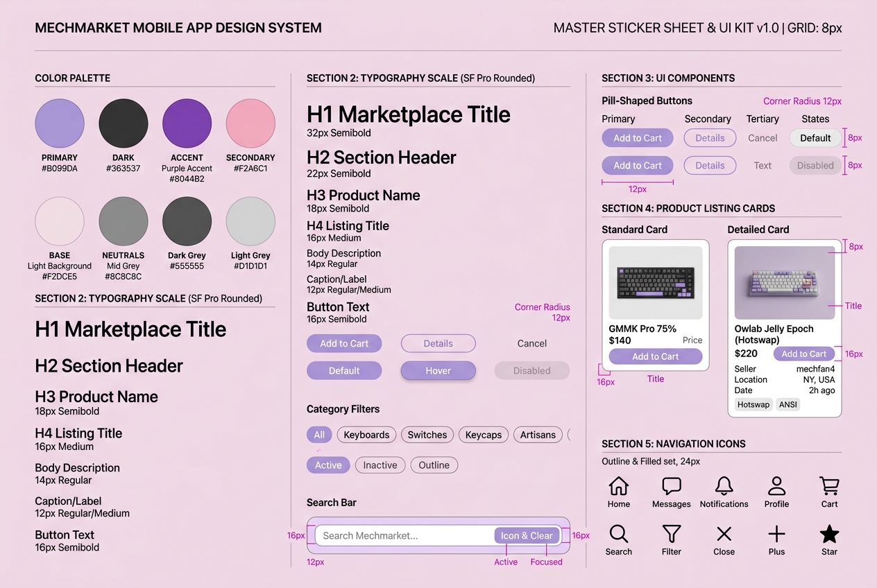Click seller name mechfan4
The width and height of the screenshot is (877, 588).
pos(815,369)
